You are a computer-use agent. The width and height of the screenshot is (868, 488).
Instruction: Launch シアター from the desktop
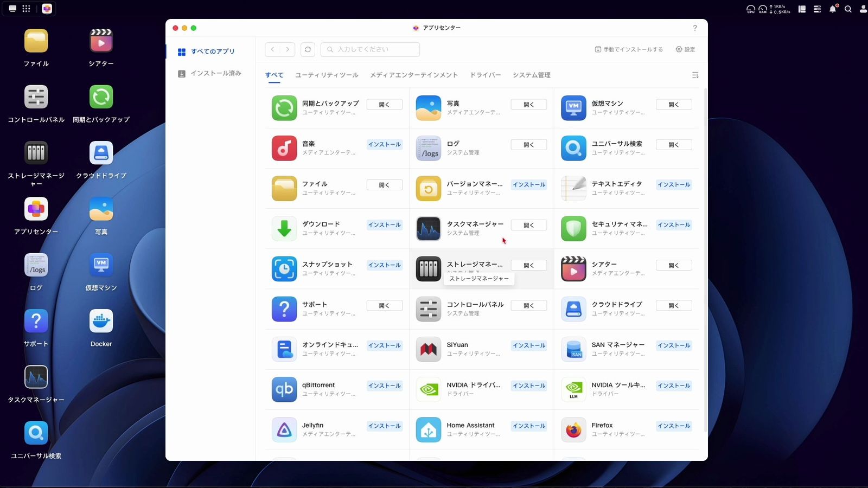point(101,41)
